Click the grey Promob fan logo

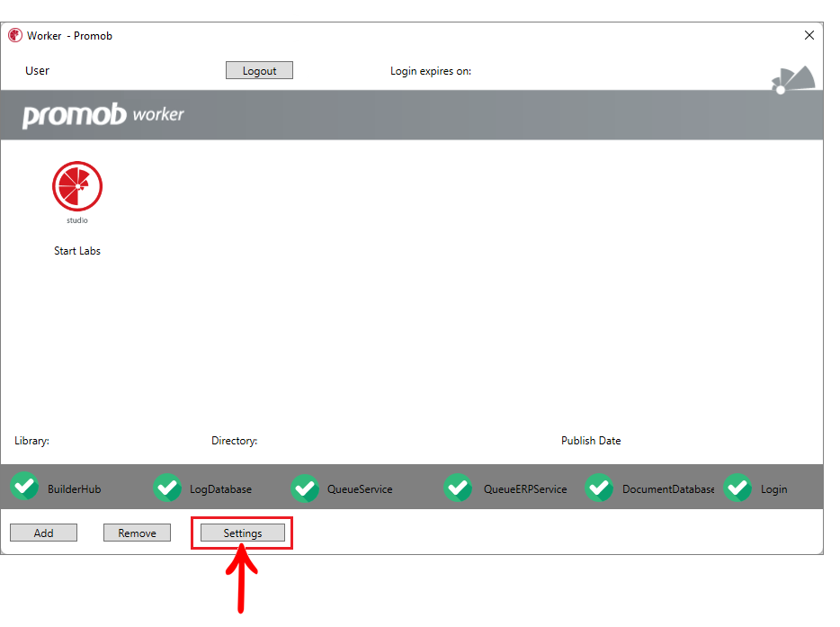pyautogui.click(x=793, y=80)
